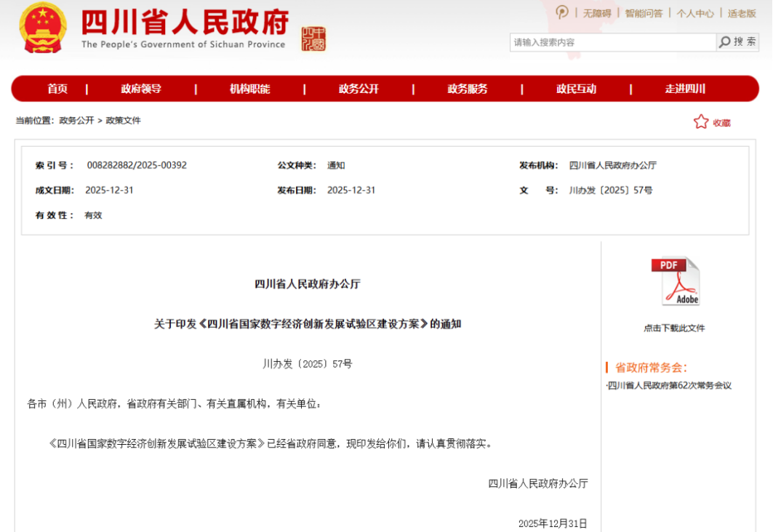This screenshot has height=532, width=773.
Task: Download the file via Adobe PDF icon
Action: pyautogui.click(x=674, y=282)
